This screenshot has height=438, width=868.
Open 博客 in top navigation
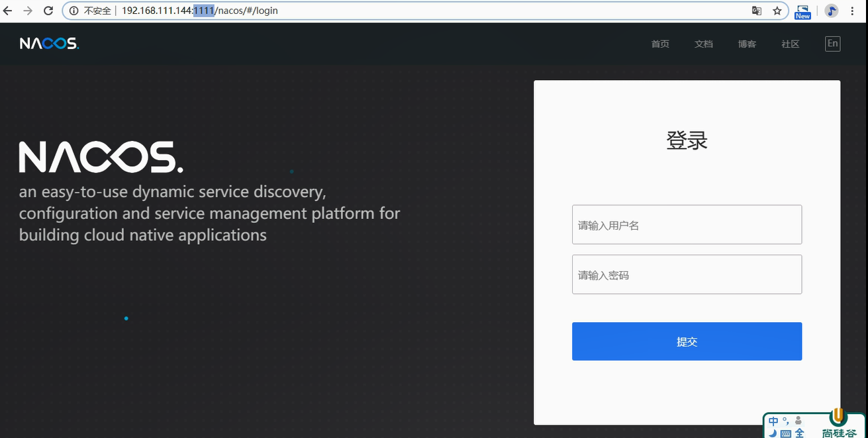tap(747, 44)
